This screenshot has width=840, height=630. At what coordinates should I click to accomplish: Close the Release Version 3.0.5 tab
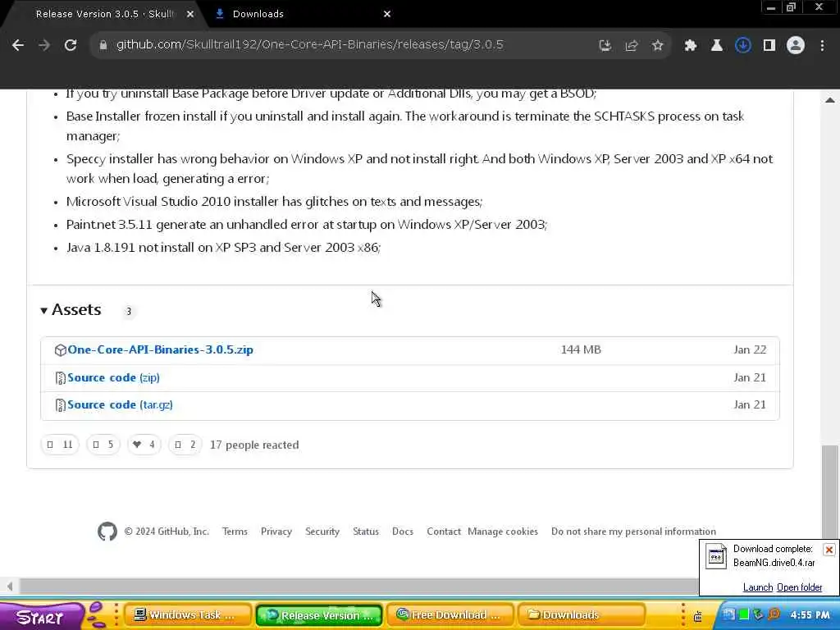190,14
